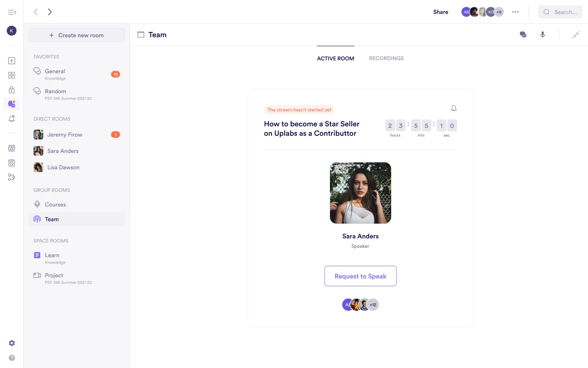
Task: Open the lock icon in left rail
Action: (12, 90)
